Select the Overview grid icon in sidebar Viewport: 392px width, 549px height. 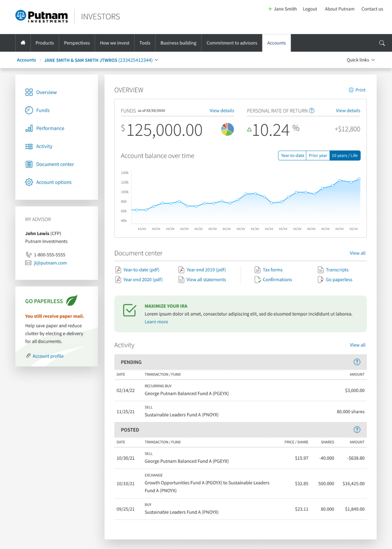29,92
